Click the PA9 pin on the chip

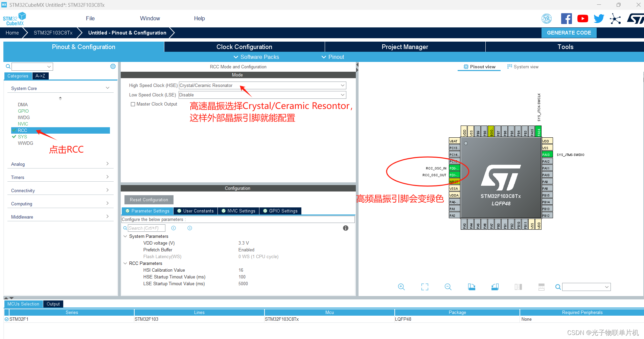[x=547, y=182]
